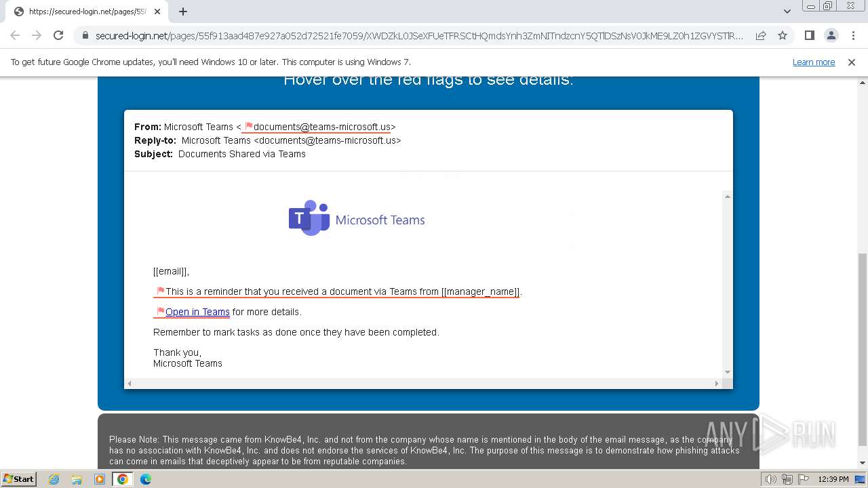This screenshot has width=868, height=488.
Task: Open volume control in system tray
Action: coord(770,479)
